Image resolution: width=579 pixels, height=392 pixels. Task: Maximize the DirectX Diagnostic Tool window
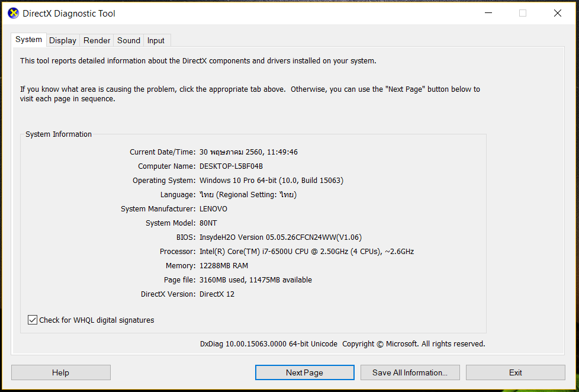[523, 13]
